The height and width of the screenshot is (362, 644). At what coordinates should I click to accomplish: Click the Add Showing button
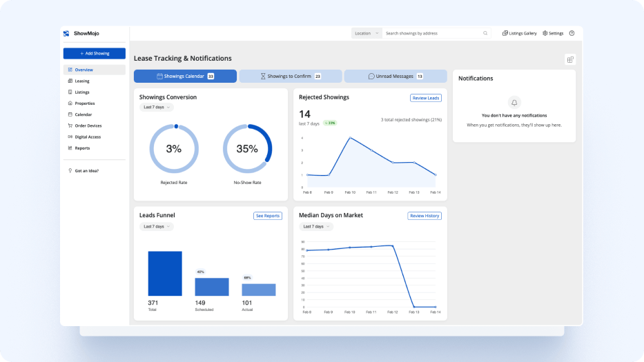pos(95,53)
